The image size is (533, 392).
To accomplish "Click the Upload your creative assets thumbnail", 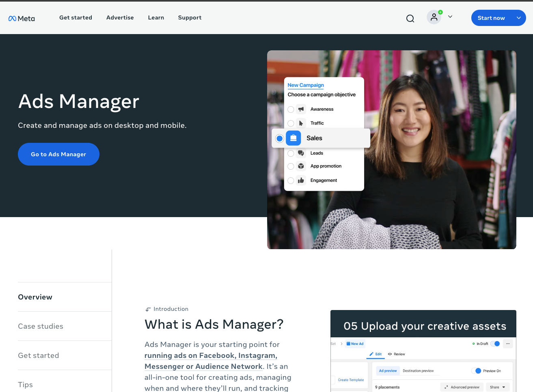I will 423,351.
